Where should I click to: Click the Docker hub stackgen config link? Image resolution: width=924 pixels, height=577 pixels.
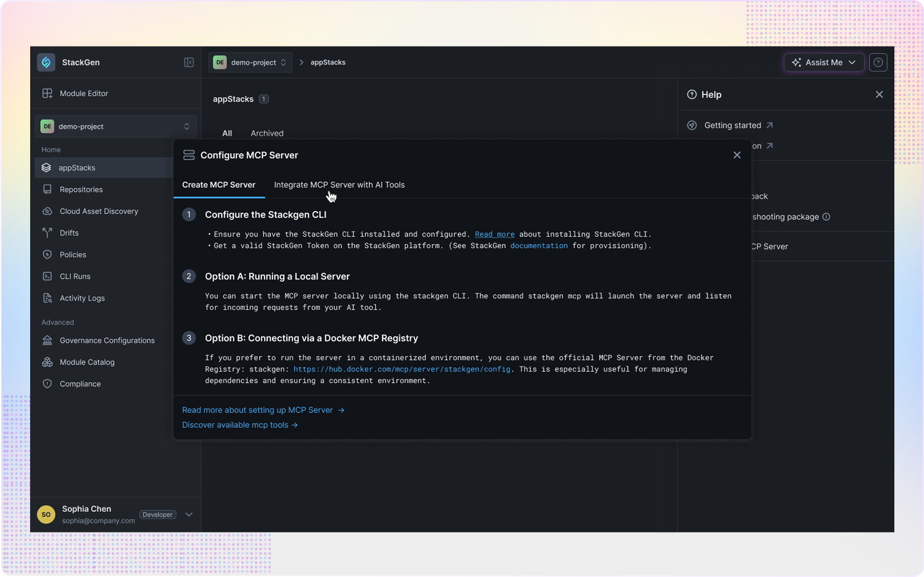[402, 369]
